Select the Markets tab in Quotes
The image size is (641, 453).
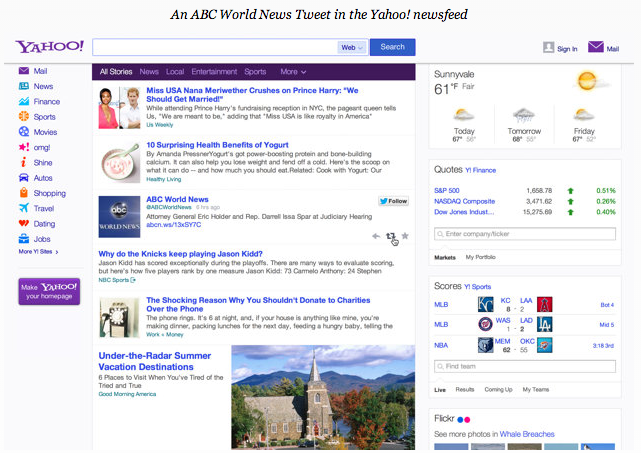click(x=445, y=257)
